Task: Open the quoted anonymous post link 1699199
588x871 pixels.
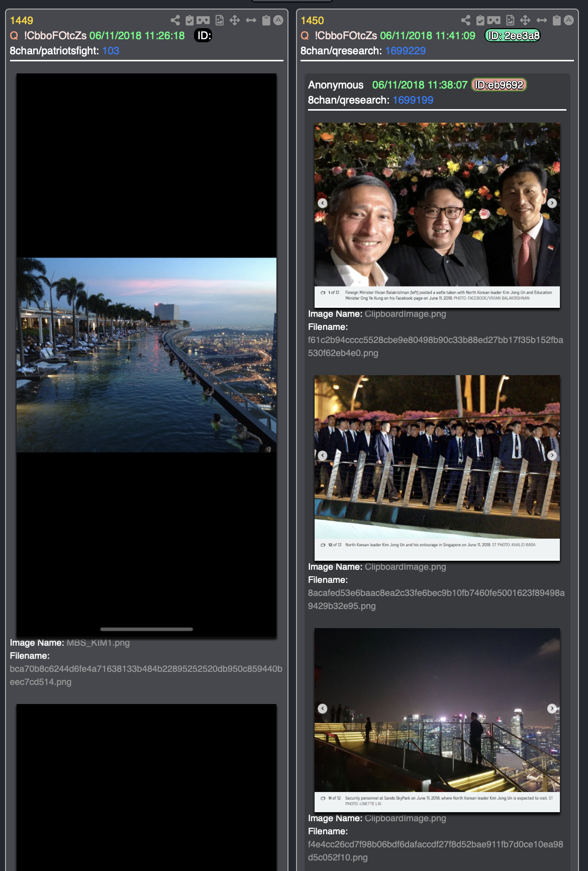Action: point(413,100)
